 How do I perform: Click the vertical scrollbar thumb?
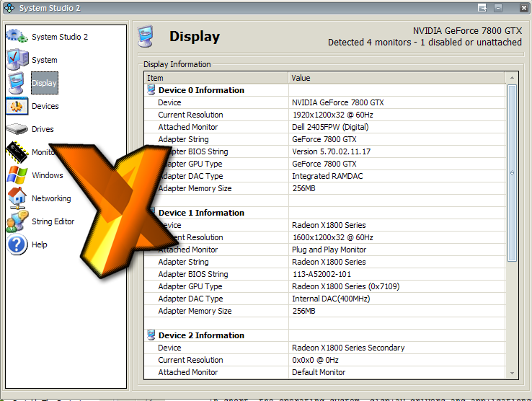click(512, 173)
